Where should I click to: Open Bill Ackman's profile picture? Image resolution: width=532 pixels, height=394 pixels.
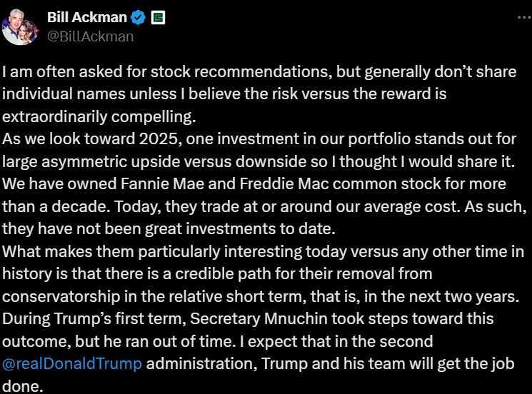(19, 27)
